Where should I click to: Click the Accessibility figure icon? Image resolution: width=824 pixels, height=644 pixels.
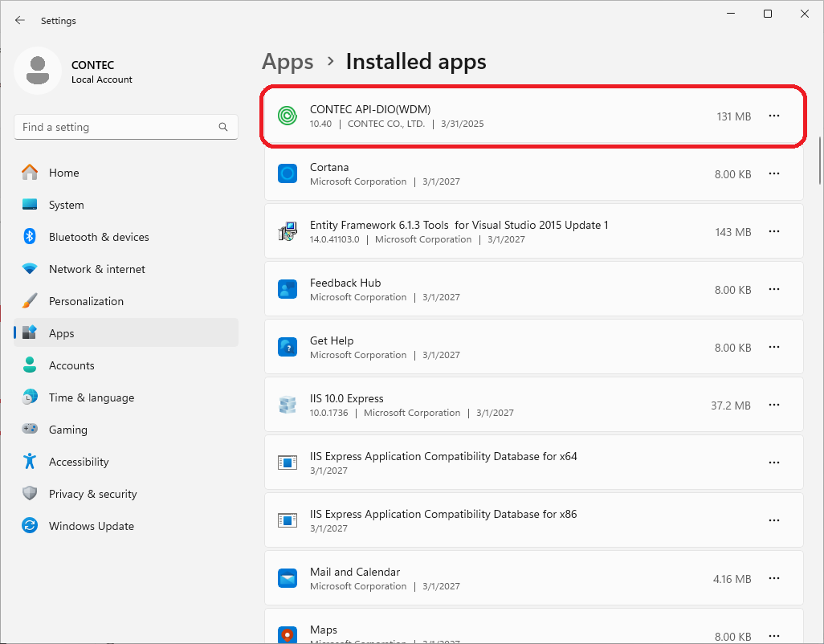click(30, 461)
